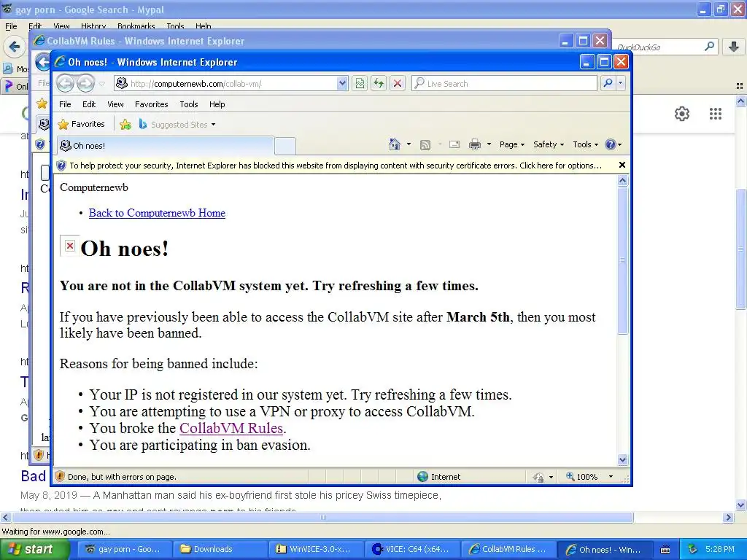The height and width of the screenshot is (560, 747).
Task: Switch to Downloads folder taskbar button
Action: [220, 549]
